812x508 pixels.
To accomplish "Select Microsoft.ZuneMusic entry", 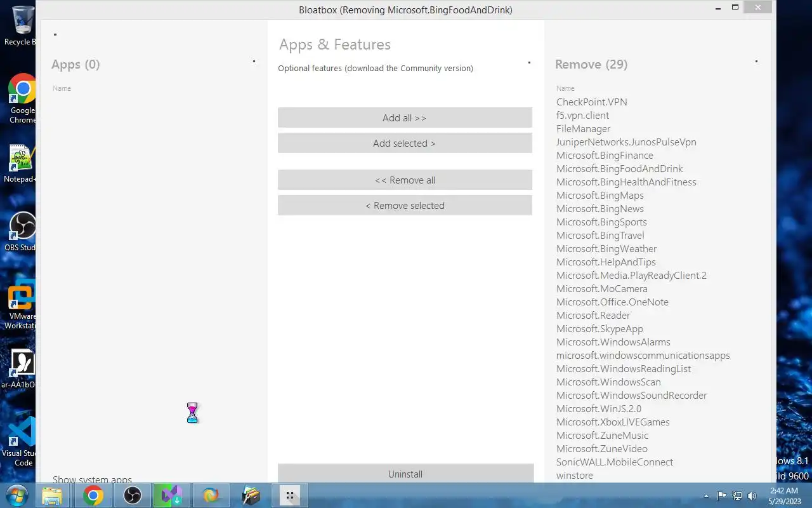I will (x=602, y=435).
